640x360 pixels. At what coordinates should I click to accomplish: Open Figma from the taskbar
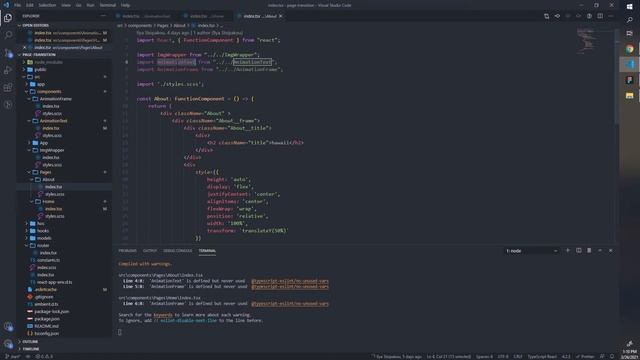coord(629,80)
